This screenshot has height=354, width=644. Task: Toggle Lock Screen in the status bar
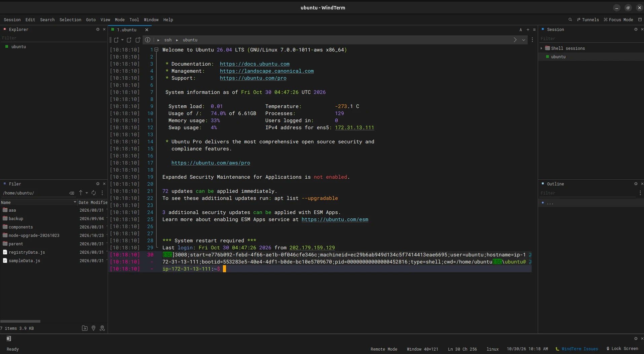tap(622, 349)
